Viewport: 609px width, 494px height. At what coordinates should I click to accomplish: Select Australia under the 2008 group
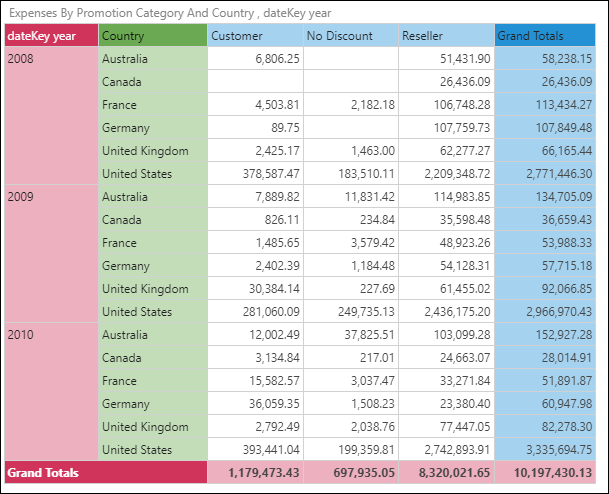click(126, 59)
